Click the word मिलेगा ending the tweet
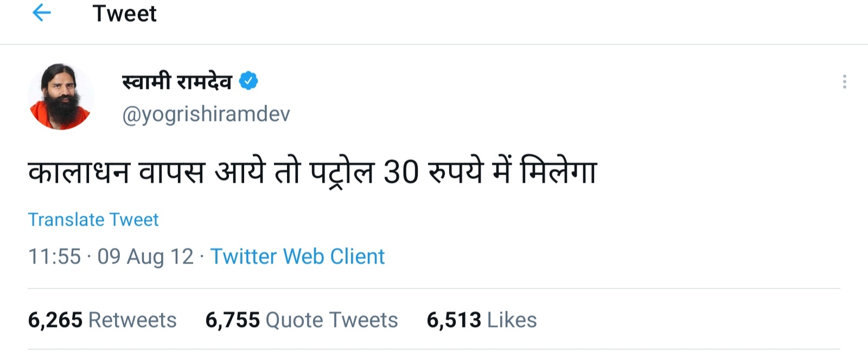This screenshot has width=868, height=352. pyautogui.click(x=558, y=171)
